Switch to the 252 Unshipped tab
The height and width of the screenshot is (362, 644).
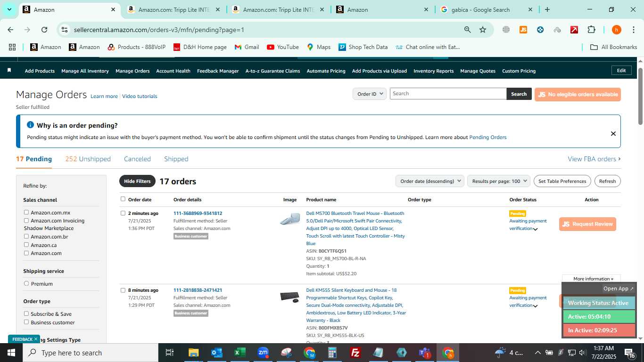(x=88, y=159)
